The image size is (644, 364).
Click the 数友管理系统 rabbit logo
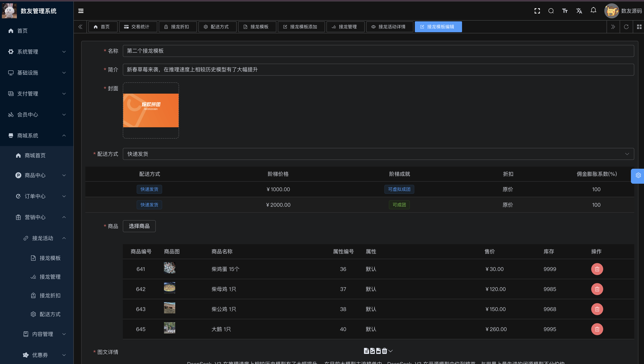9,11
